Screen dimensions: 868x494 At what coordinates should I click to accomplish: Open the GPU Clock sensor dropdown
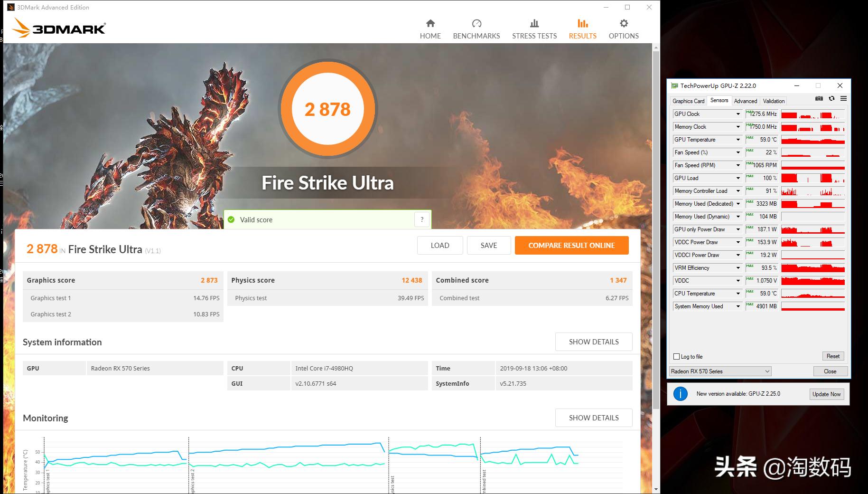[738, 114]
